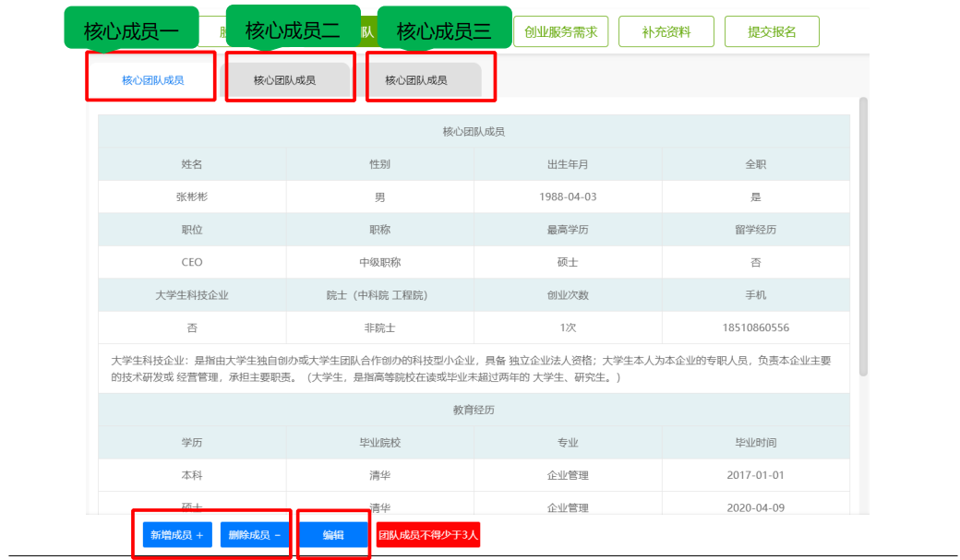Click the 大学生科技企业 header cell
The height and width of the screenshot is (560, 960).
[192, 295]
